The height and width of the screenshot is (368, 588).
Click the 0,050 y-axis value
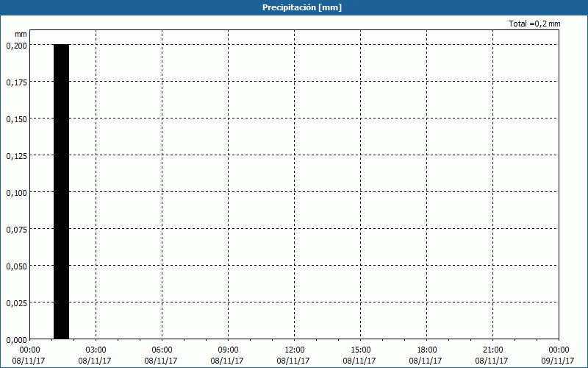point(16,266)
